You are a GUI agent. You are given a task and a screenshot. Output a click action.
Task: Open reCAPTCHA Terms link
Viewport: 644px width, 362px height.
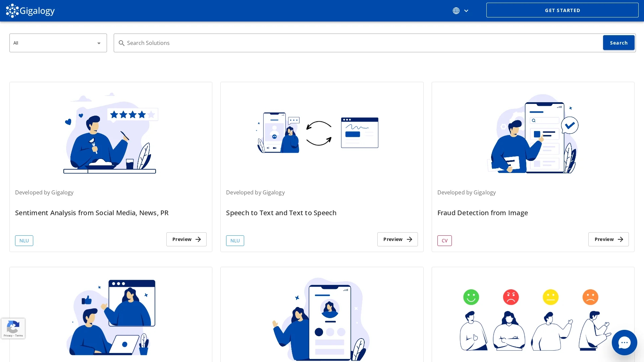(19, 336)
